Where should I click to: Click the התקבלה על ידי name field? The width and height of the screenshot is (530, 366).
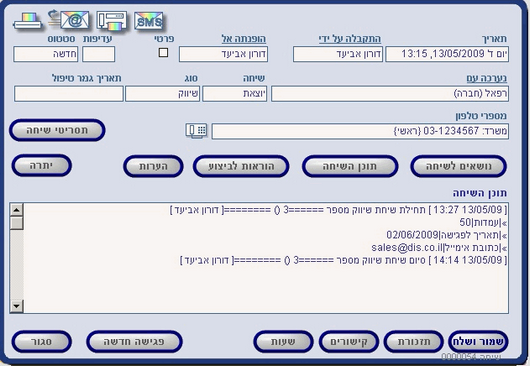click(x=338, y=54)
